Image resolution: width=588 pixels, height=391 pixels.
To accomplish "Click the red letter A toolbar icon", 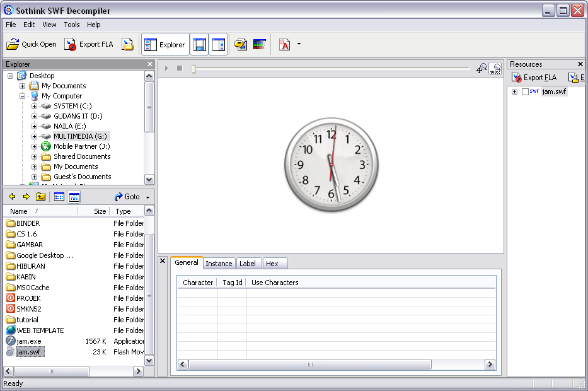I will pyautogui.click(x=285, y=45).
